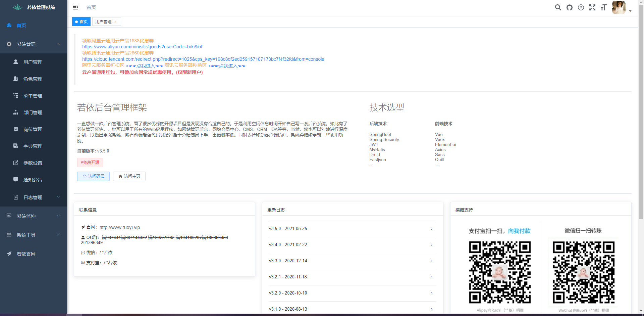644x316 pixels.
Task: Click the 当前版本 v3.5.0 text
Action: click(x=93, y=151)
